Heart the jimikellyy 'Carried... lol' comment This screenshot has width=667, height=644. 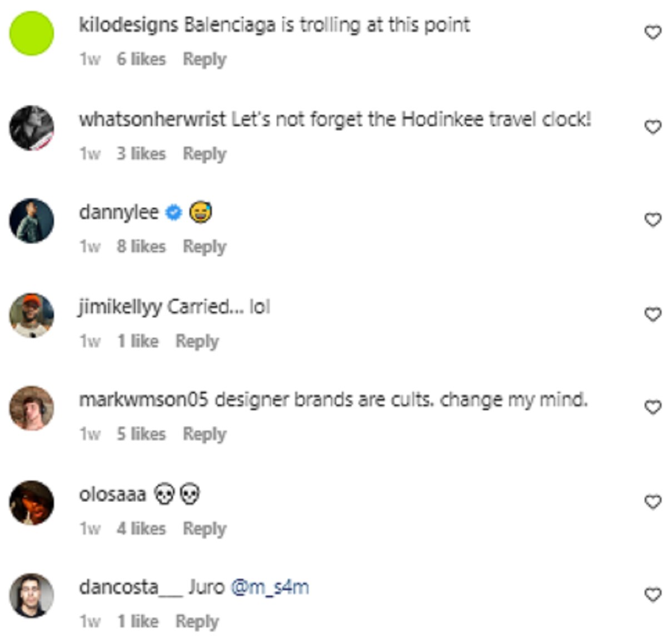(x=653, y=314)
